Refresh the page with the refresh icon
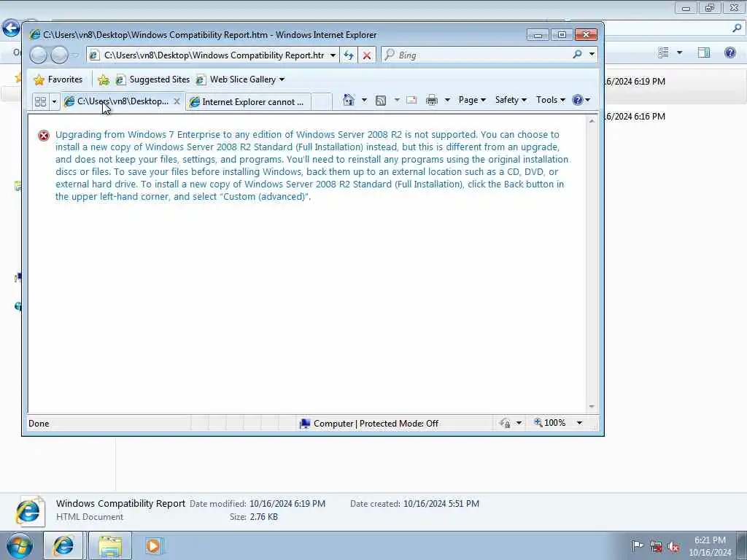747x560 pixels. 349,55
